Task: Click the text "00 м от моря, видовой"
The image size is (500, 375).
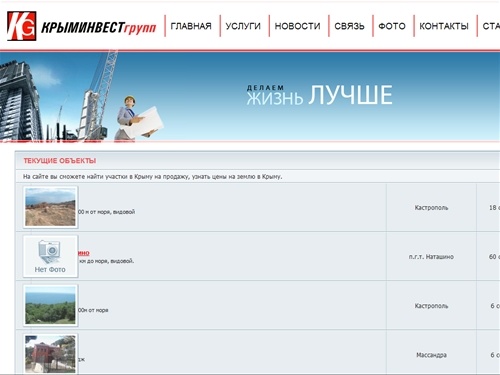Action: point(107,212)
